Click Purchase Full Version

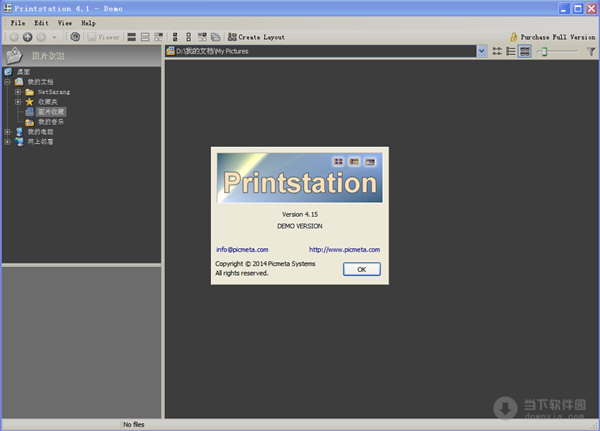tap(558, 37)
